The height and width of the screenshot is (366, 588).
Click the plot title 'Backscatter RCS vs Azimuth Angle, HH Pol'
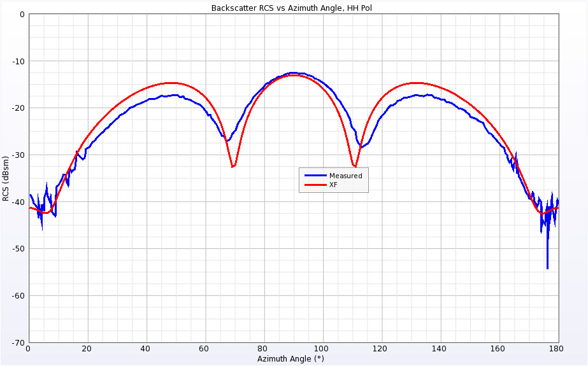(291, 8)
